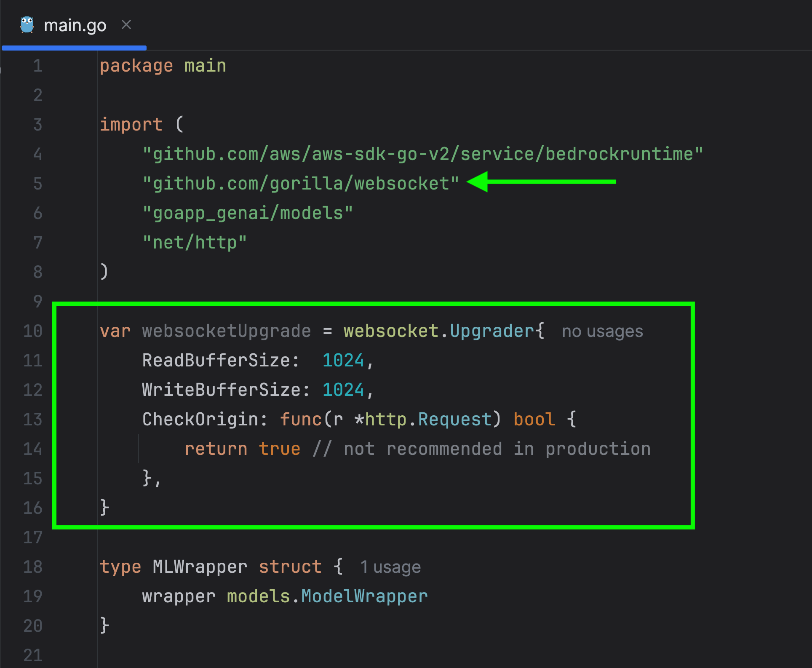Click the gorilla/websocket import string
Screen dimensions: 812x668
[301, 184]
